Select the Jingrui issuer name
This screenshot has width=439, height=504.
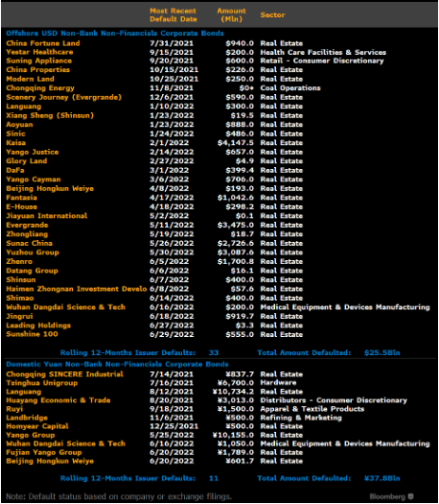coord(20,316)
